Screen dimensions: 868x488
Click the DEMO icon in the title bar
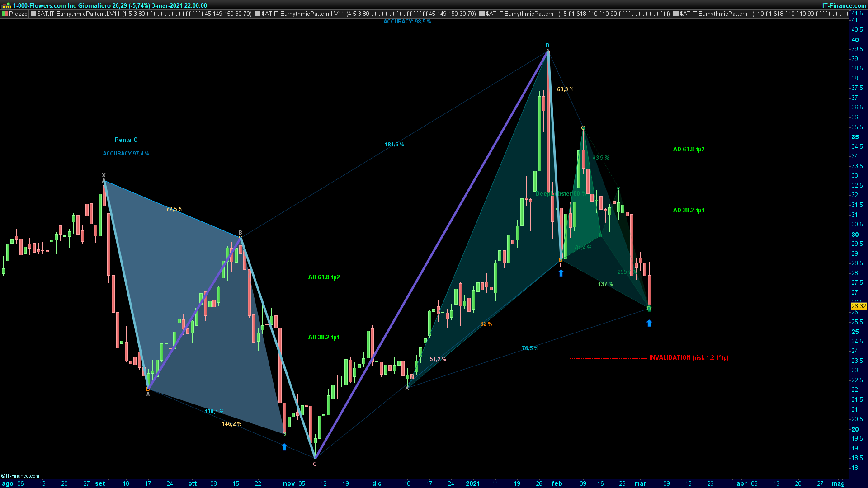pos(6,5)
